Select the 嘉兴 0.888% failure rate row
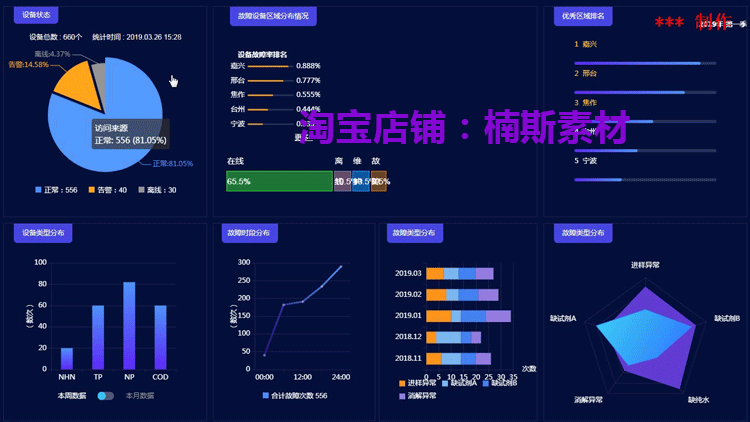The image size is (750, 422). [276, 66]
